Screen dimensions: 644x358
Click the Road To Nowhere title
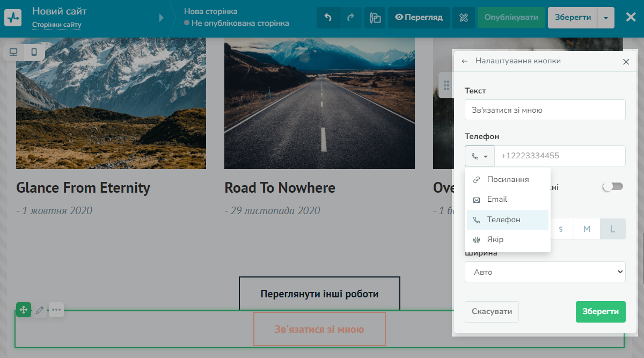click(x=280, y=187)
